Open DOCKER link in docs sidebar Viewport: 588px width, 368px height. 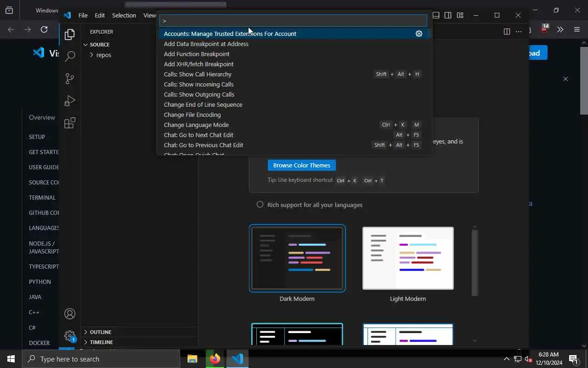click(40, 343)
